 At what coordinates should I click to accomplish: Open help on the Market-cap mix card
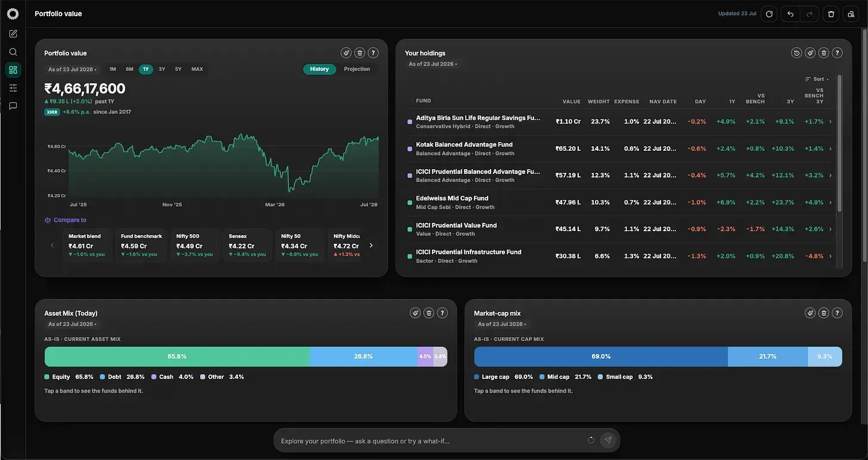point(838,313)
